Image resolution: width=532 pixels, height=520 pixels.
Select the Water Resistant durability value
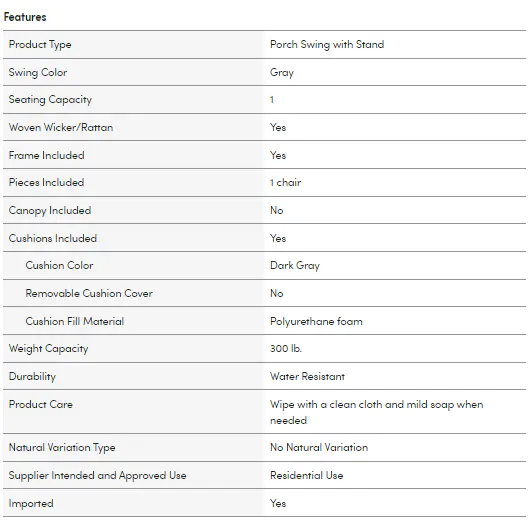pos(307,376)
